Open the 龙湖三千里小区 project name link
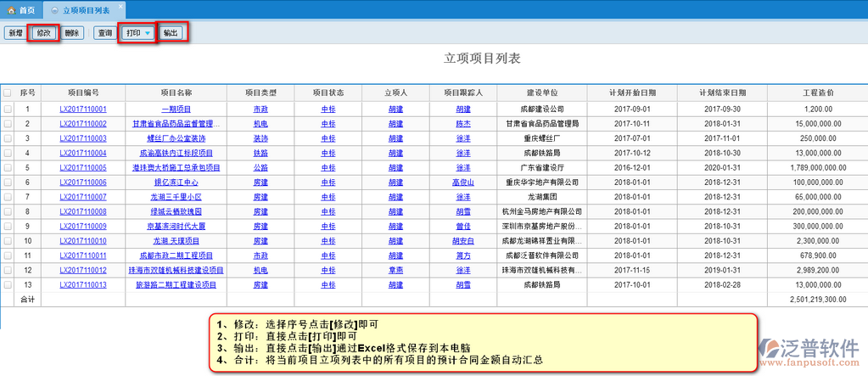This screenshot has height=376, width=868. click(x=176, y=197)
